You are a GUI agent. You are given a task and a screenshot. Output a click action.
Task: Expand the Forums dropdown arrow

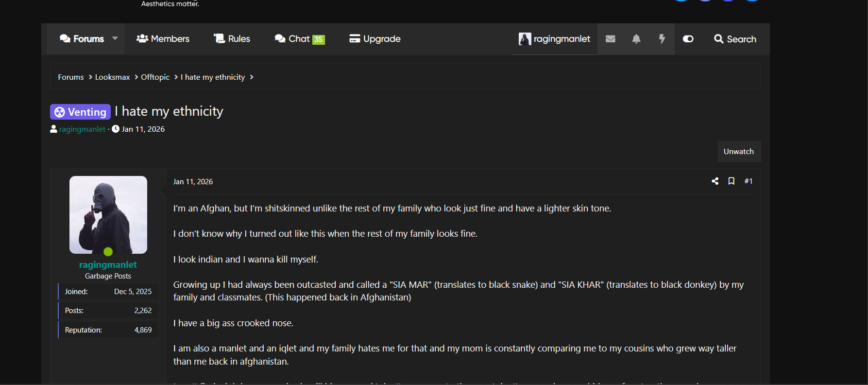pyautogui.click(x=115, y=38)
